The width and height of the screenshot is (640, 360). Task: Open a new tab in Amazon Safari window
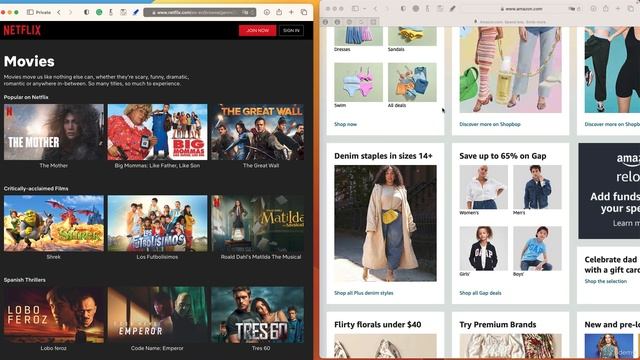pos(618,9)
